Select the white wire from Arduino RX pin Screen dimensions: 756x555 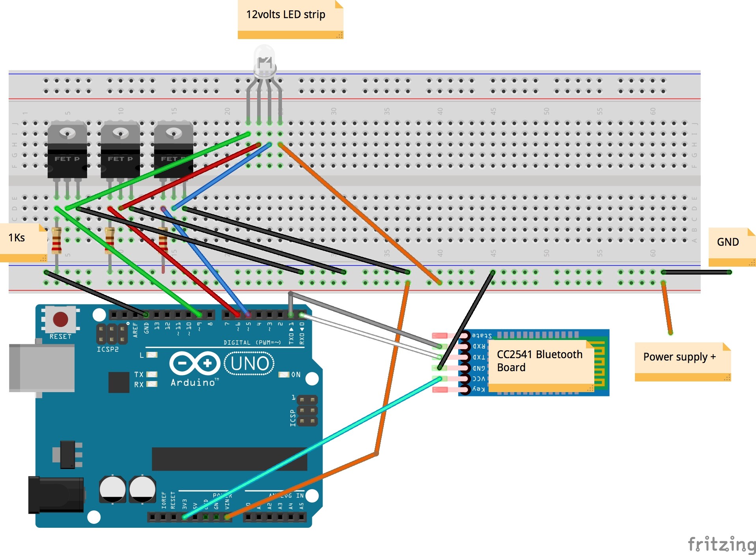click(371, 336)
